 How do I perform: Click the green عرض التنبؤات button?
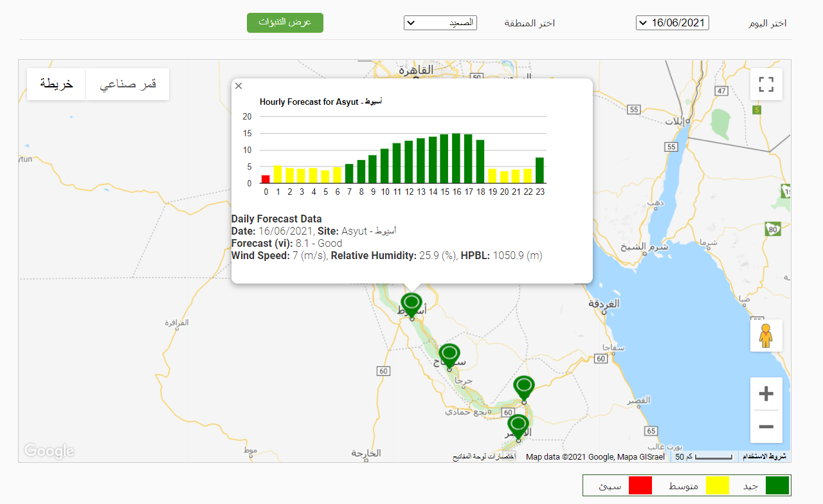click(285, 22)
